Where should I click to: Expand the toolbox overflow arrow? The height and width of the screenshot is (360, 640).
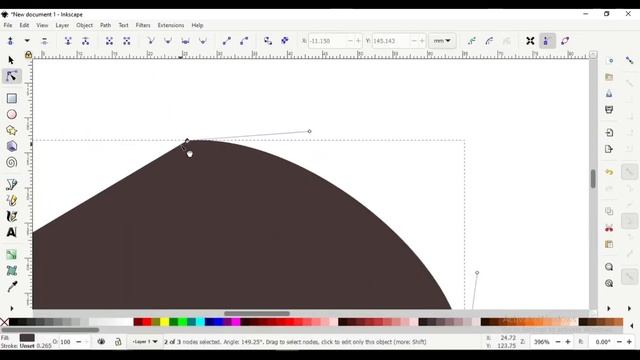tap(11, 309)
